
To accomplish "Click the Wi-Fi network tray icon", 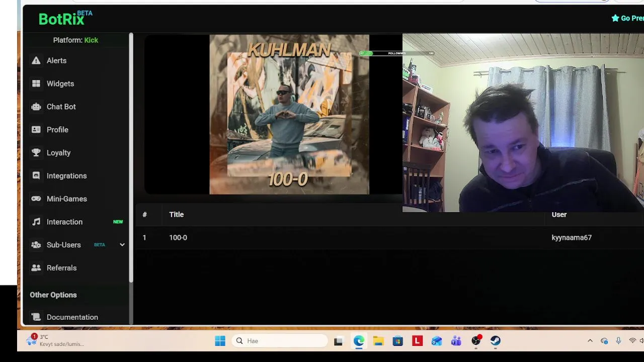I will tap(632, 341).
